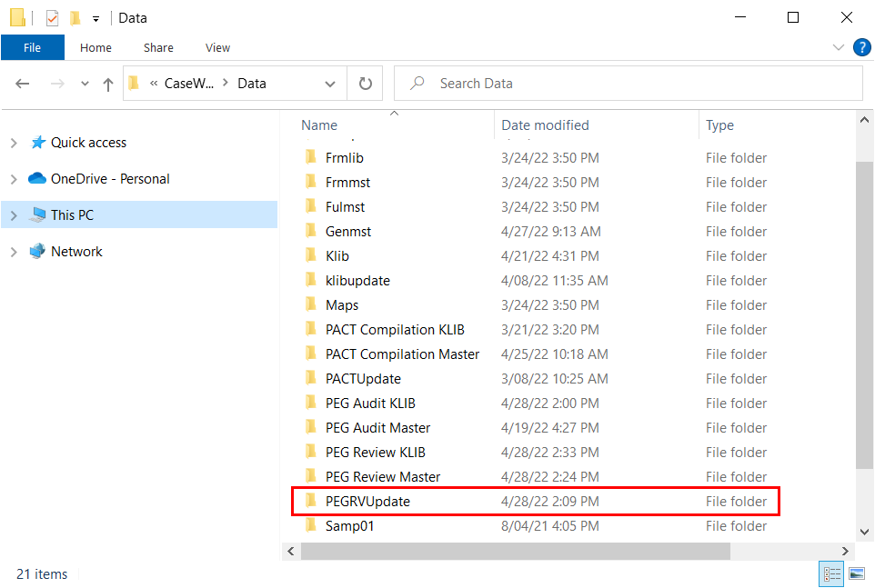This screenshot has height=588, width=875.
Task: Click the horizontal scrollbar right arrow
Action: pos(845,552)
